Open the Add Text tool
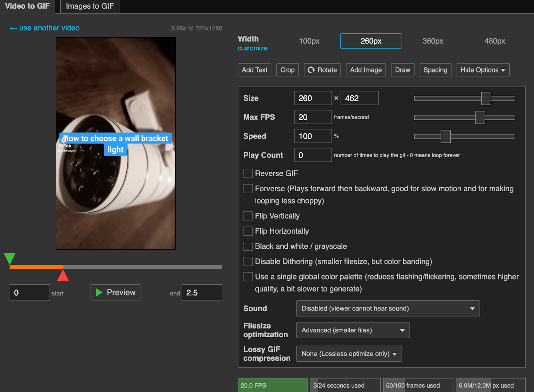The image size is (534, 392). click(254, 70)
